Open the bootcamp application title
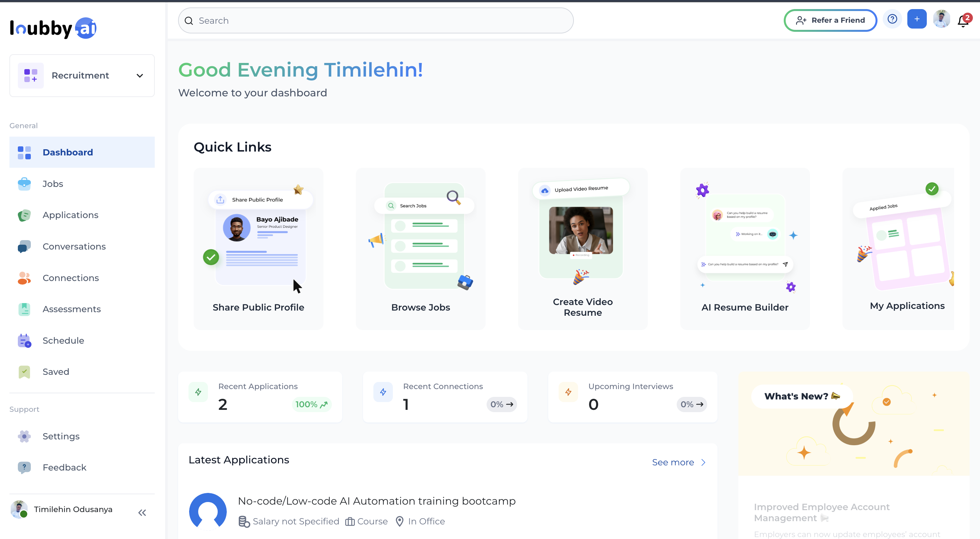 tap(377, 501)
